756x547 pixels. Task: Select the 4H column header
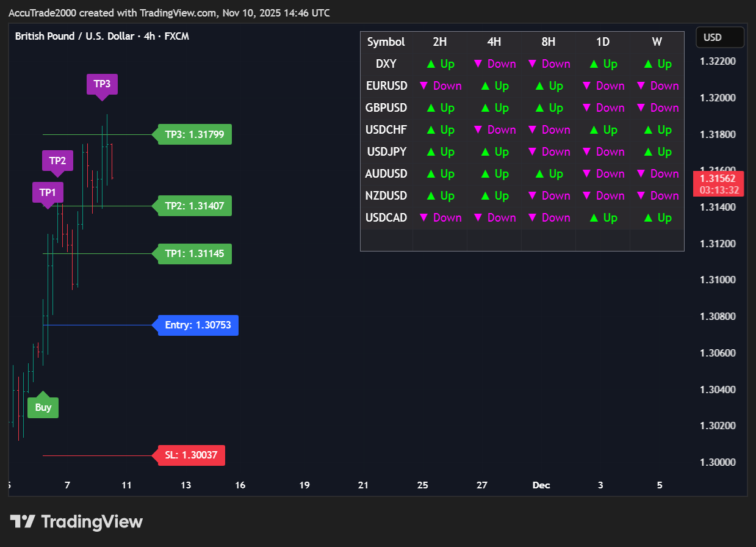[x=494, y=42]
